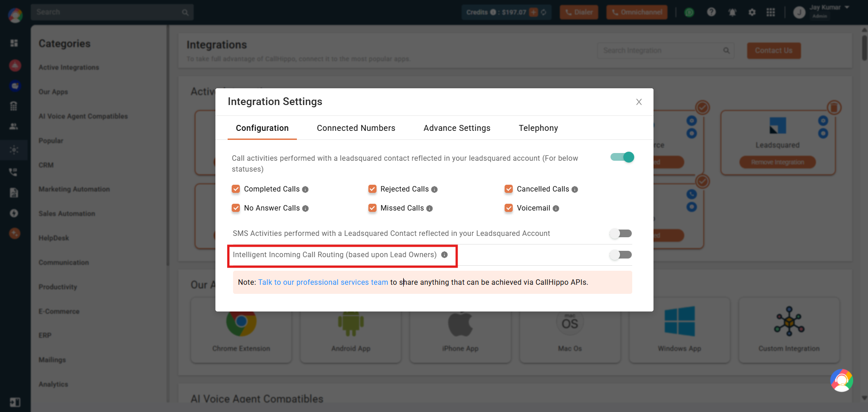The width and height of the screenshot is (868, 412).
Task: Click the Contact Us button
Action: (x=774, y=50)
